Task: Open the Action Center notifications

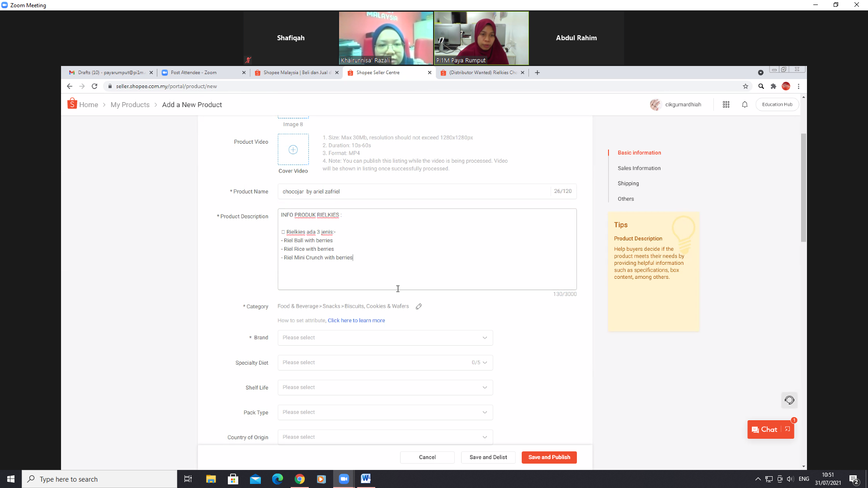Action: click(854, 479)
